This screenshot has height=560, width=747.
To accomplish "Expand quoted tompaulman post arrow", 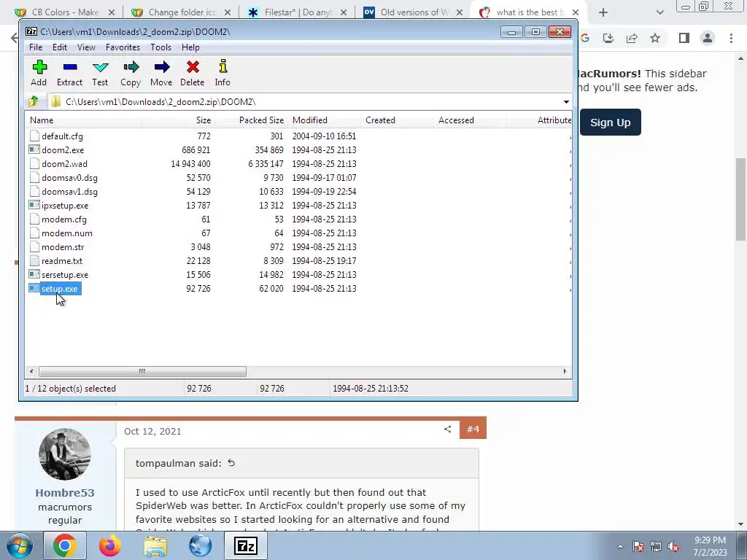I will 231,463.
